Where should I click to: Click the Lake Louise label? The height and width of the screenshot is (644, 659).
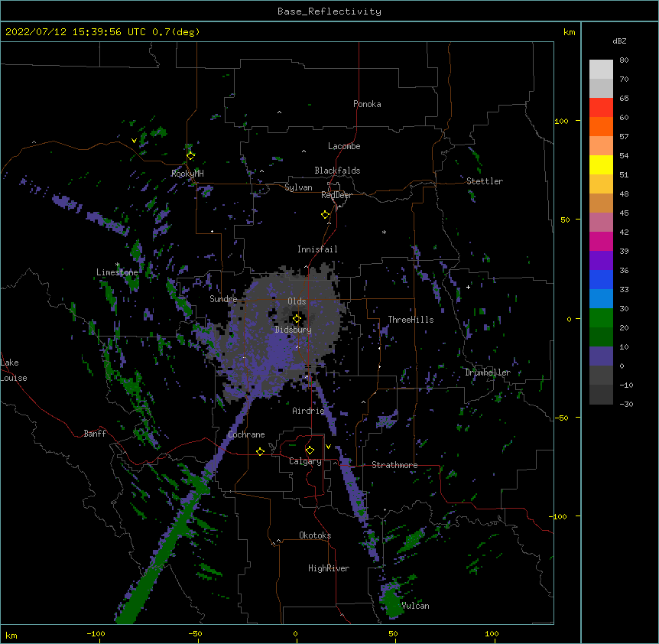click(x=14, y=370)
